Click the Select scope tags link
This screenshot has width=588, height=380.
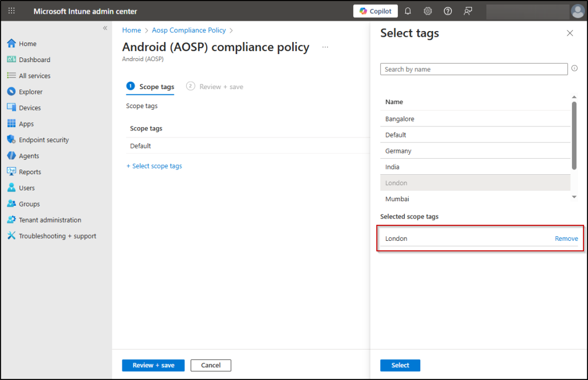click(x=154, y=166)
